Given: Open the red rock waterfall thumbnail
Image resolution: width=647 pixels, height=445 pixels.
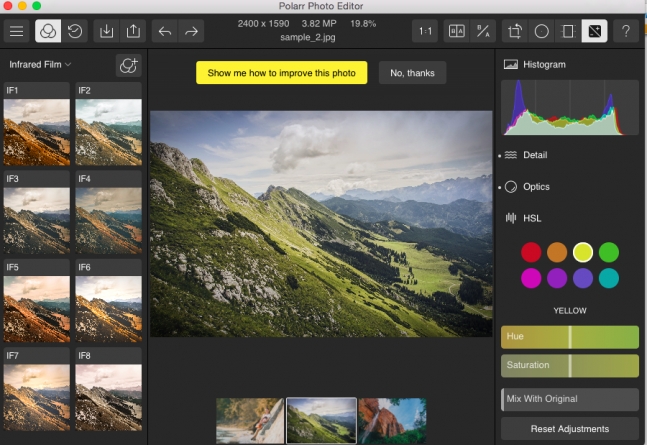Looking at the screenshot, I should click(392, 421).
